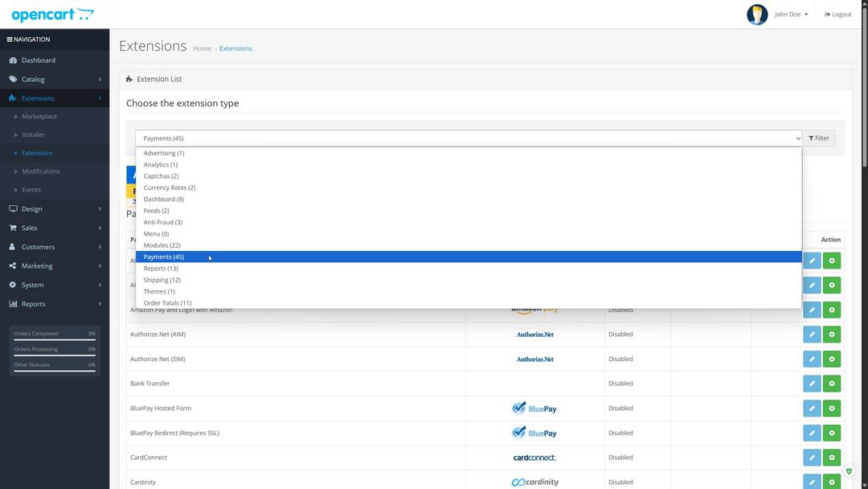Open Dashboard from the sidebar
Image resolution: width=868 pixels, height=489 pixels.
39,60
